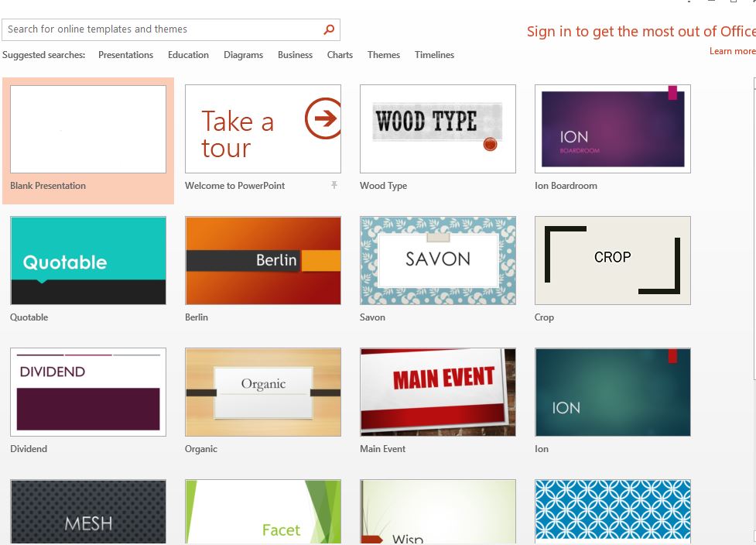
Task: Choose the Ion Boardroom template
Action: click(x=613, y=129)
